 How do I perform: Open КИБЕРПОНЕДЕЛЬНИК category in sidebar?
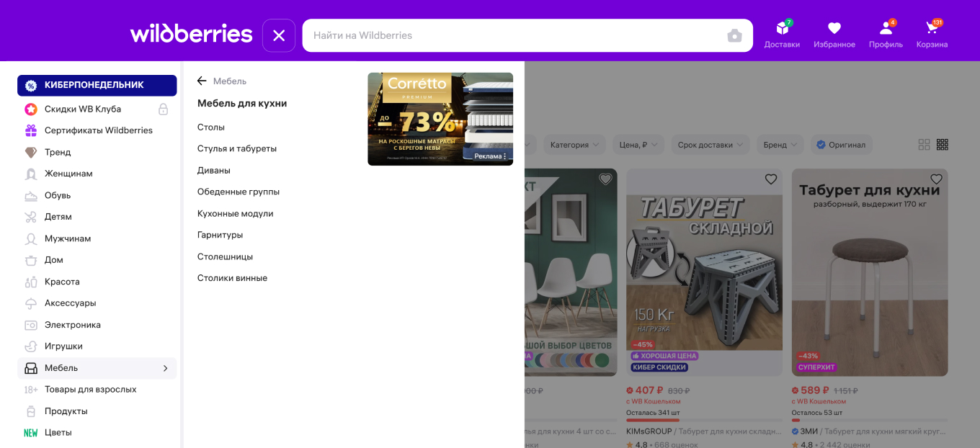(97, 85)
